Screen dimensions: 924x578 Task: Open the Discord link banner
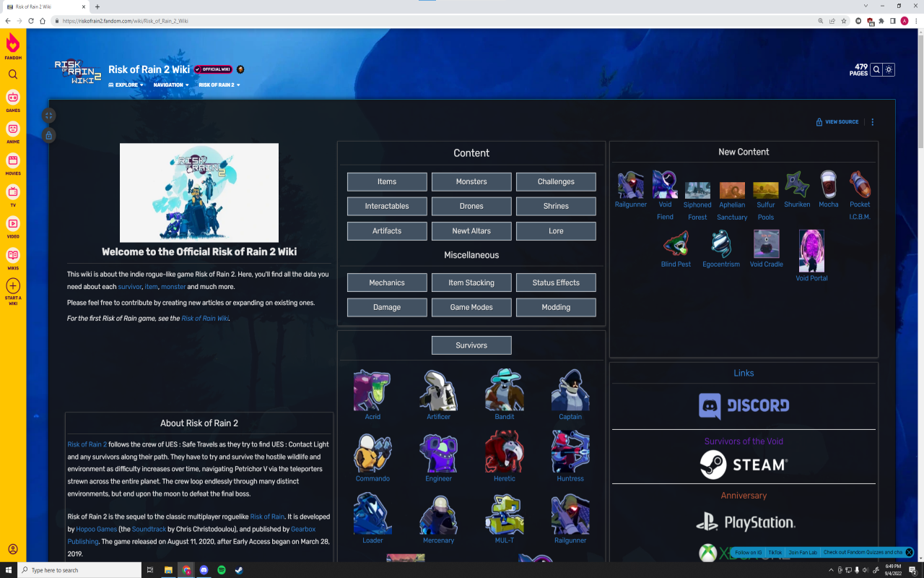tap(744, 406)
